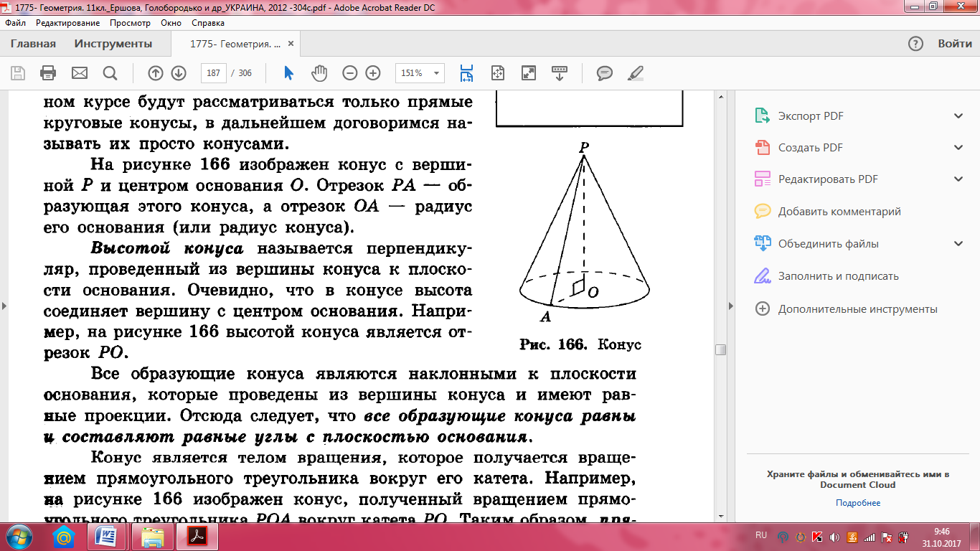Image resolution: width=980 pixels, height=551 pixels.
Task: Go to previous page arrow
Action: pos(156,72)
